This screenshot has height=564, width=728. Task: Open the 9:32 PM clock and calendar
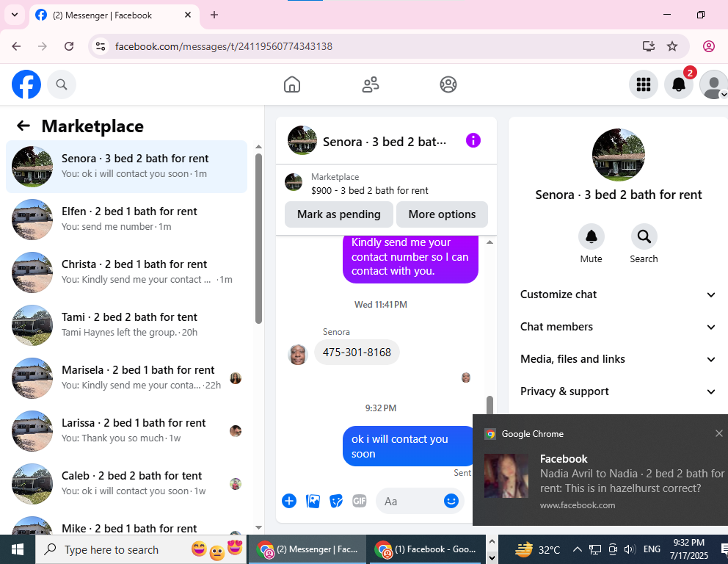(x=689, y=549)
